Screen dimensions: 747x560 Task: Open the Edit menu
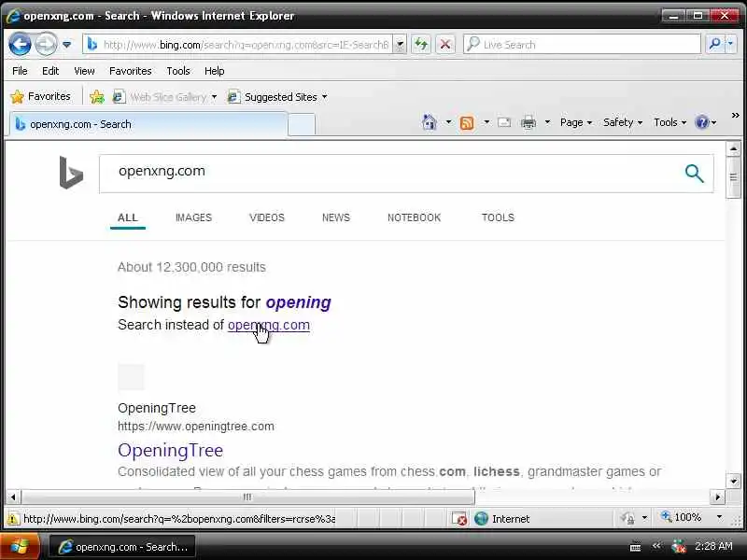pyautogui.click(x=50, y=71)
